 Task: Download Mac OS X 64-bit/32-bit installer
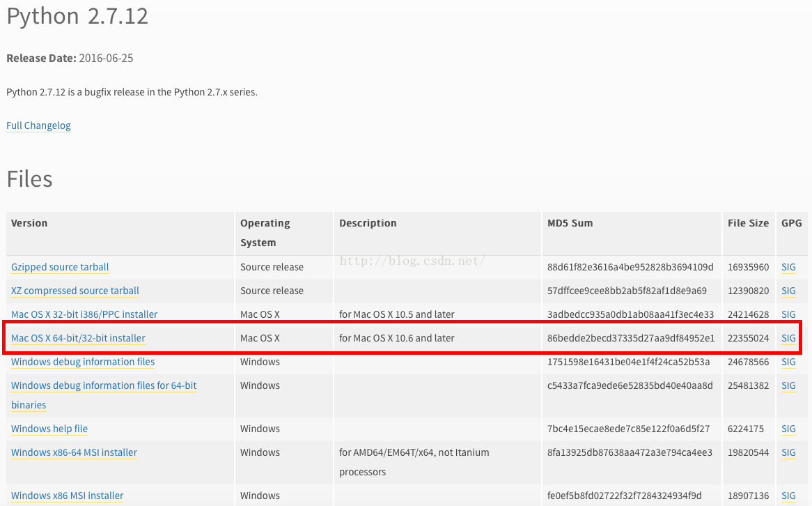click(x=78, y=338)
